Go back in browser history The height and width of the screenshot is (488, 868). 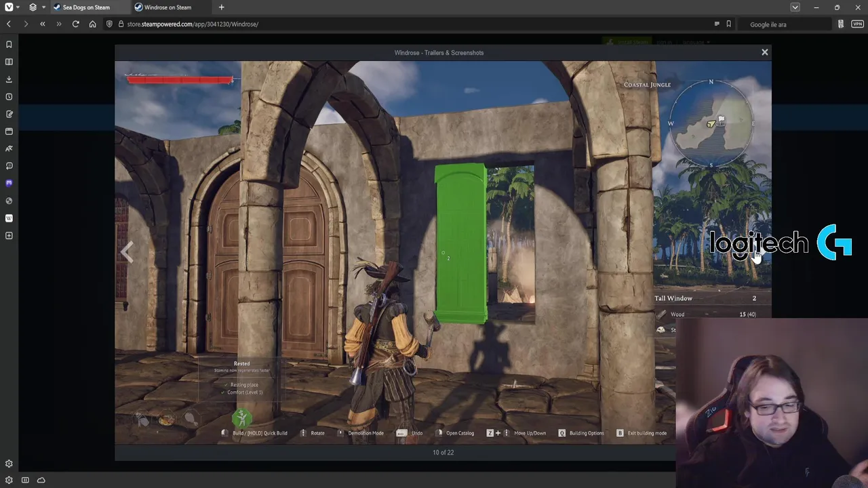[9, 24]
